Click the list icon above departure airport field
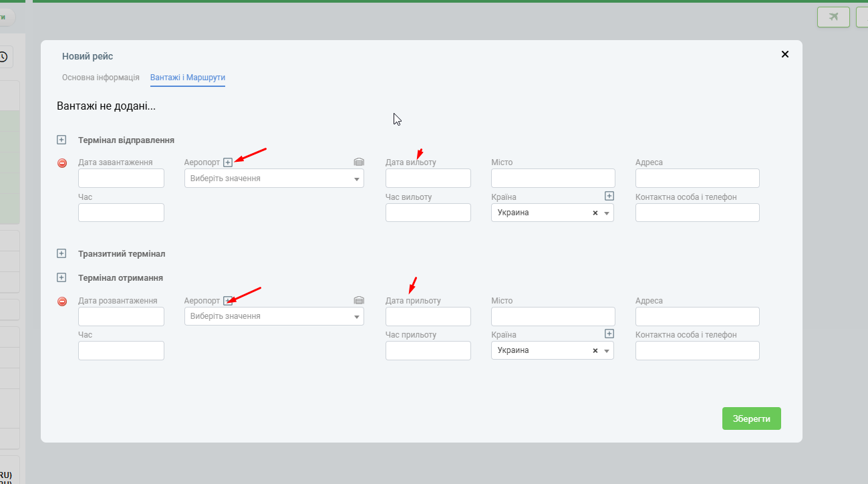 [x=359, y=162]
